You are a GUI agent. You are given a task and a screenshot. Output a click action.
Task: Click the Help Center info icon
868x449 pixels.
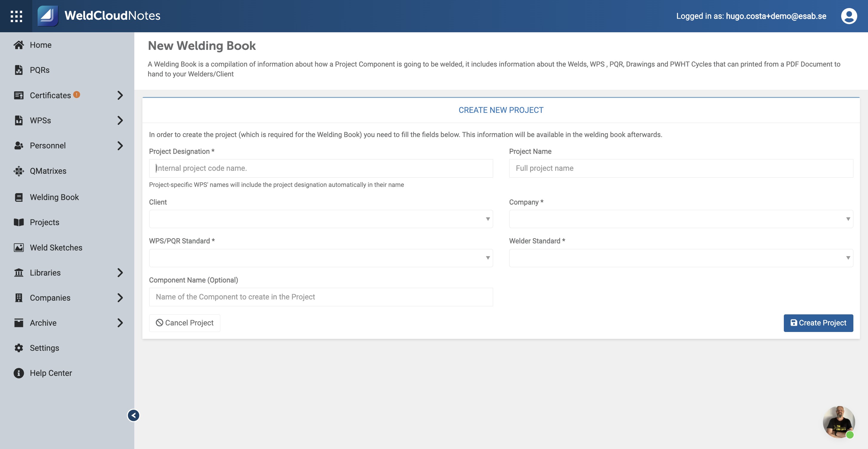19,373
